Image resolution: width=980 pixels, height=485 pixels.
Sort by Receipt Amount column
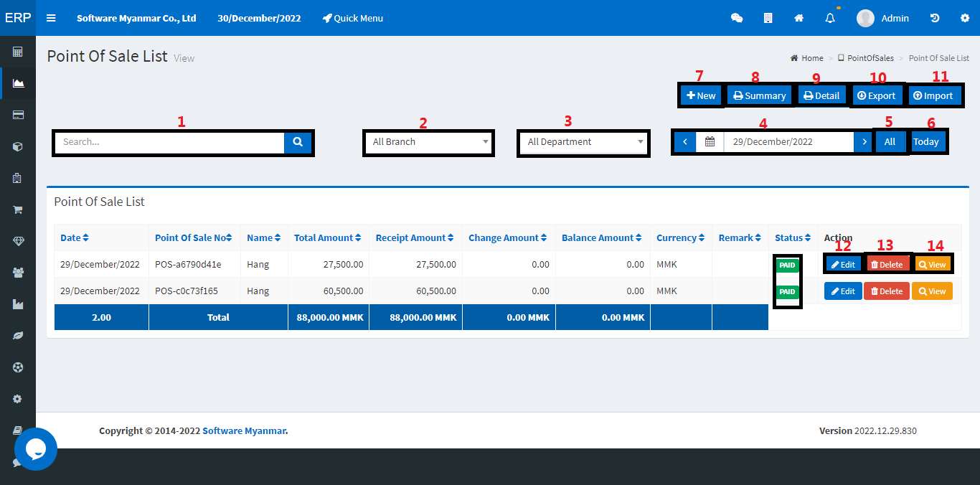415,237
